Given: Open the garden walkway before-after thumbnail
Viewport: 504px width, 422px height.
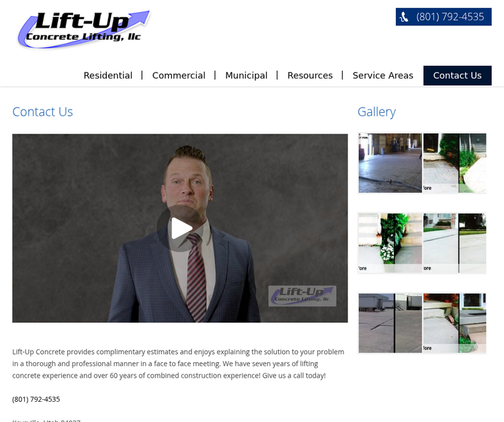Looking at the screenshot, I should pyautogui.click(x=454, y=163).
